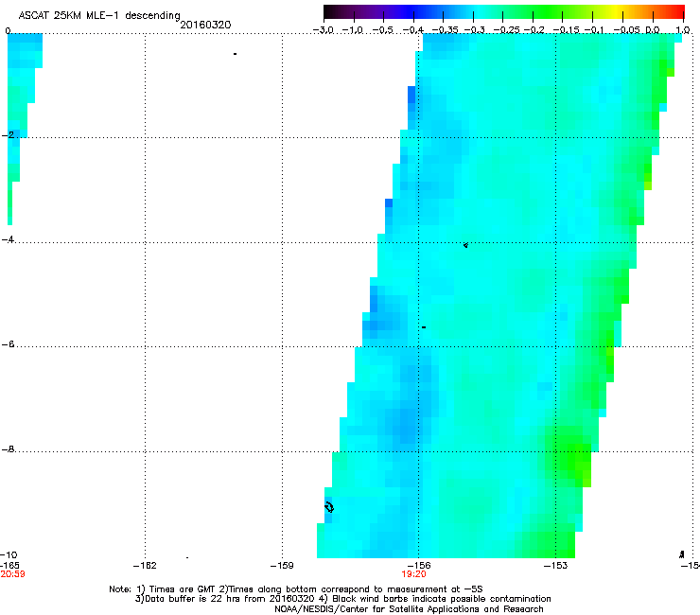Click the plot title 'ASCAT 25KM MLE-1 descending'

[x=99, y=15]
